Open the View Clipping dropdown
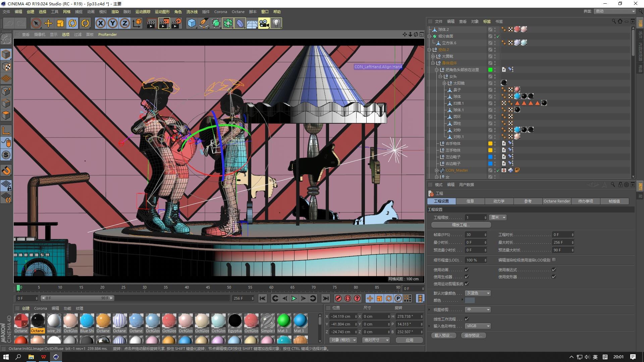Viewport: 644px width, 362px height. [x=478, y=309]
